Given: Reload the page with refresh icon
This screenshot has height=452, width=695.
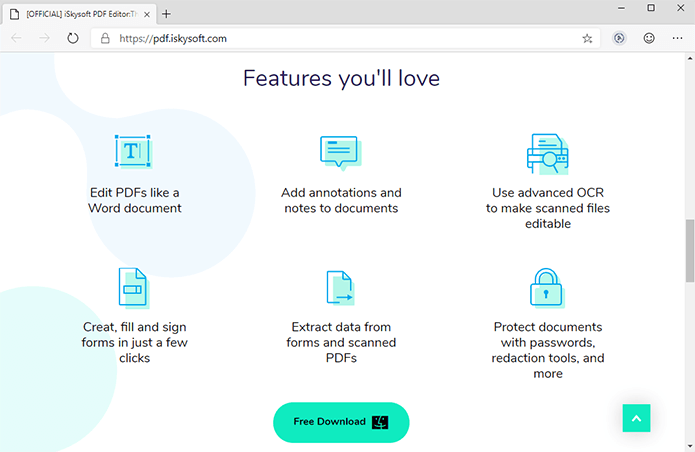Looking at the screenshot, I should (73, 39).
